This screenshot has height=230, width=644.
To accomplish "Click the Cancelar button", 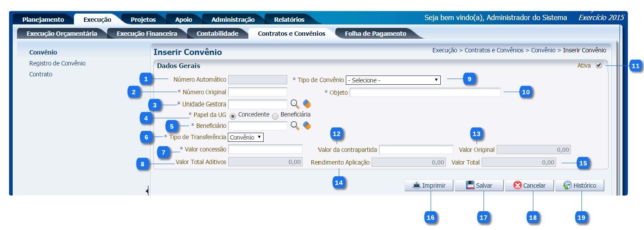I will click(529, 185).
